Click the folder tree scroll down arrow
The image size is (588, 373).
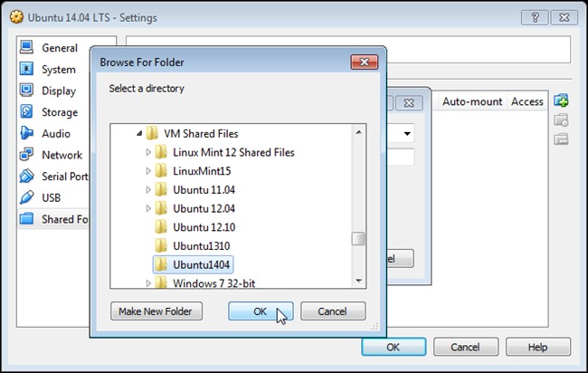(x=358, y=281)
